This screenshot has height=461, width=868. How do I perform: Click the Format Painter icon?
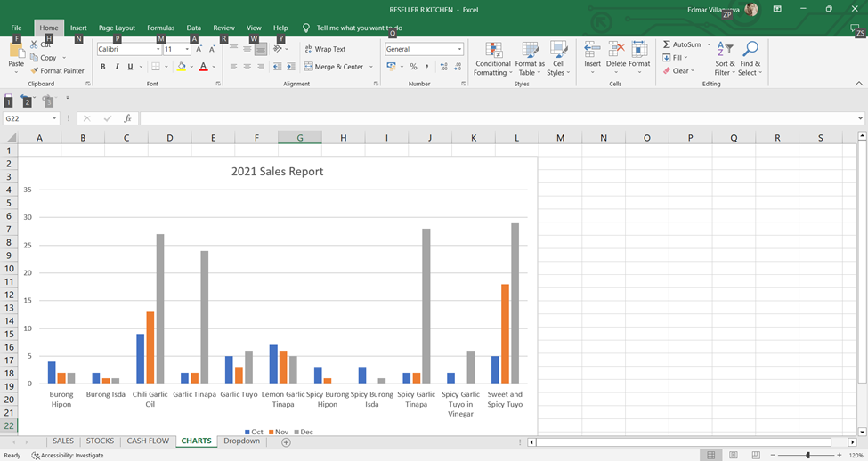[35, 71]
